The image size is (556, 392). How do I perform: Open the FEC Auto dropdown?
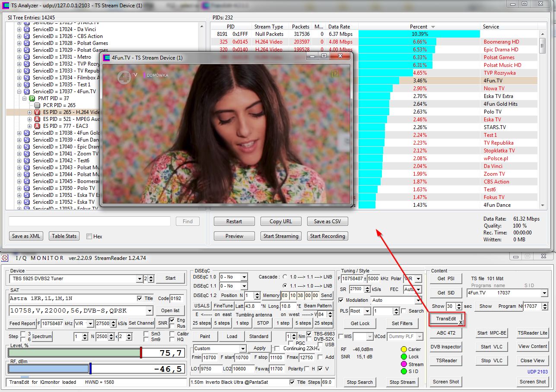coord(419,289)
